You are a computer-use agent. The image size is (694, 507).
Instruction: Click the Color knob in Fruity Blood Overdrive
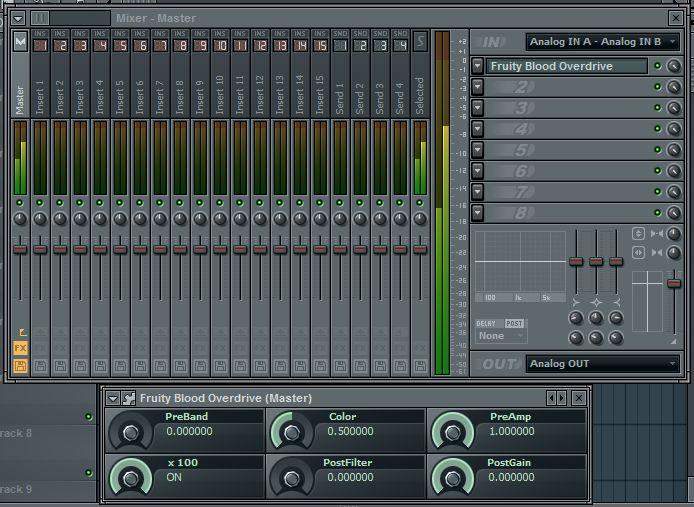291,432
